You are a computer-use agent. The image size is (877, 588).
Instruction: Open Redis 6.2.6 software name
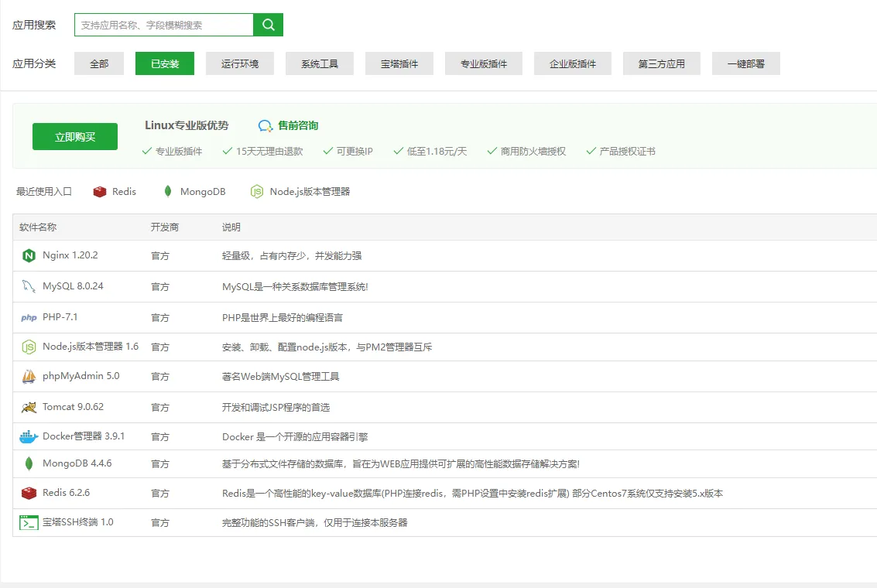click(x=66, y=493)
